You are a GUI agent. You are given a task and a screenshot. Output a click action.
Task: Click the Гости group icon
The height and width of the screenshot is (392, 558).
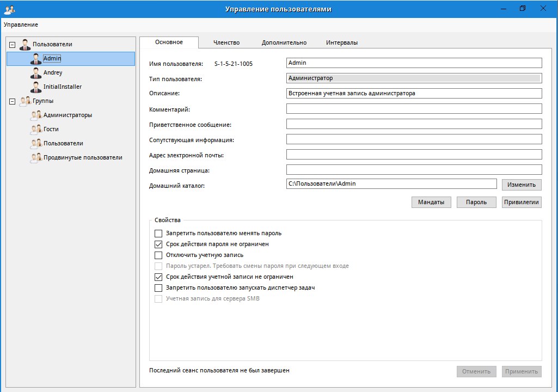pos(36,130)
